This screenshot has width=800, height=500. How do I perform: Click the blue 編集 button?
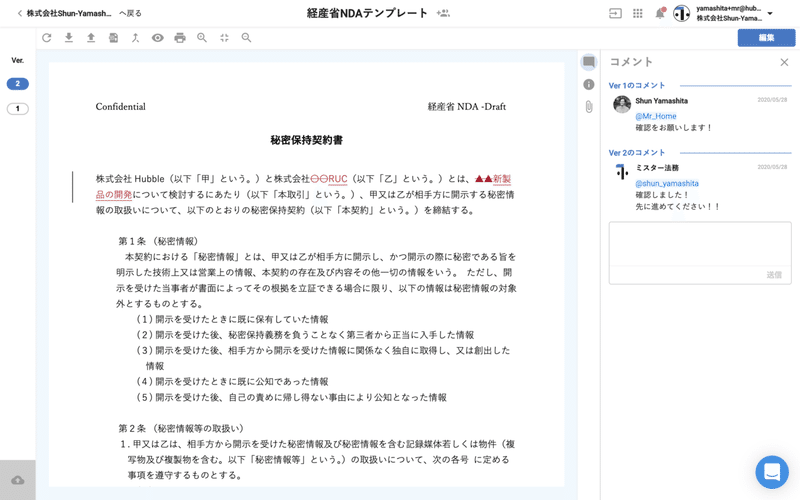point(766,38)
